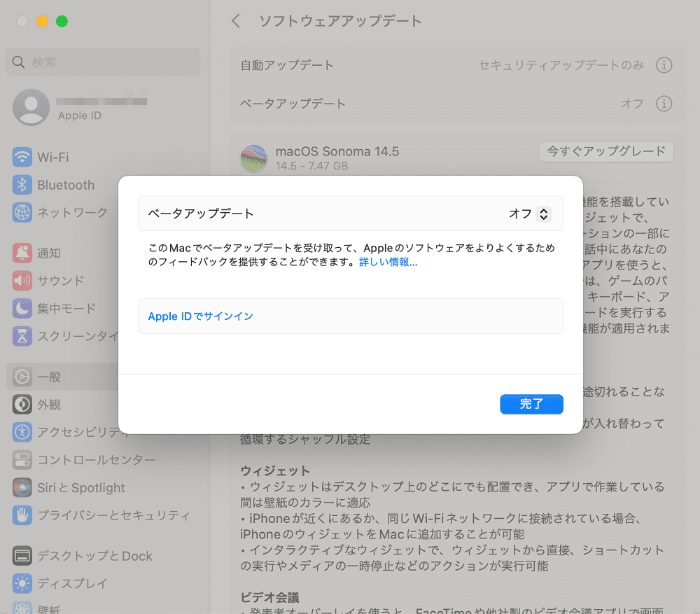
Task: Open 通知 bell icon
Action: click(x=22, y=253)
